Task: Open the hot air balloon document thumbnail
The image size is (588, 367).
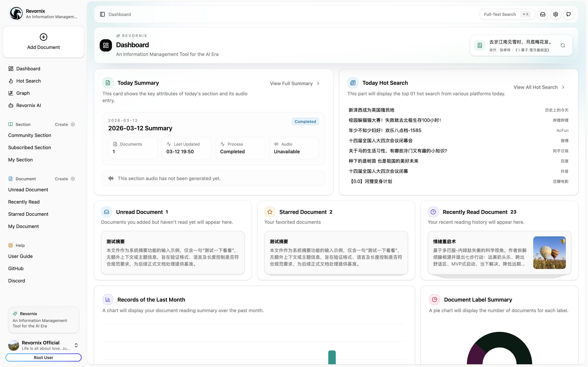Action: coord(549,252)
